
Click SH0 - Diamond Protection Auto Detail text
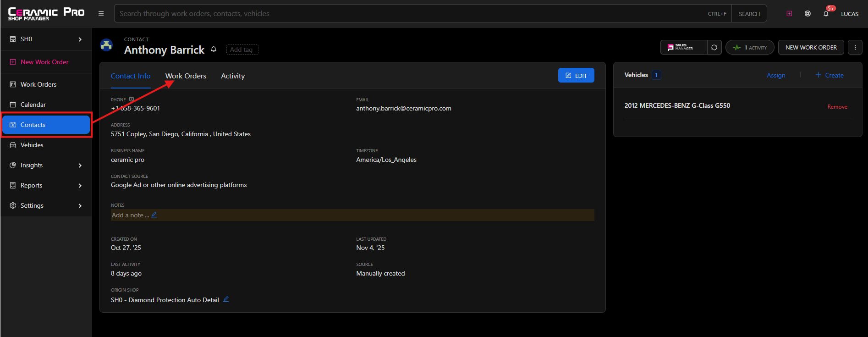tap(165, 300)
